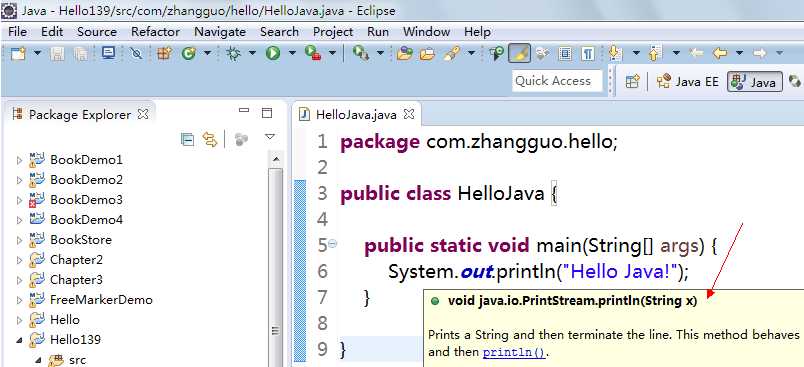This screenshot has width=804, height=367.
Task: Open the Window menu
Action: click(427, 32)
